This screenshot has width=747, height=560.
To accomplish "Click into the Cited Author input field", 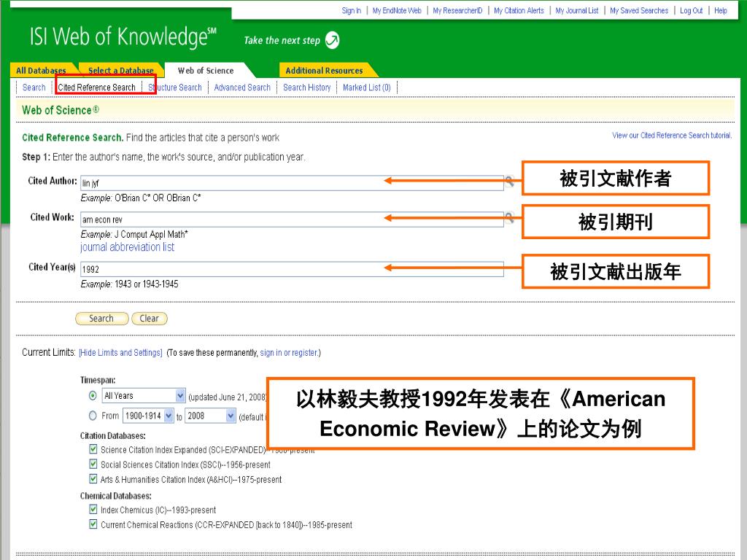I will pyautogui.click(x=292, y=183).
